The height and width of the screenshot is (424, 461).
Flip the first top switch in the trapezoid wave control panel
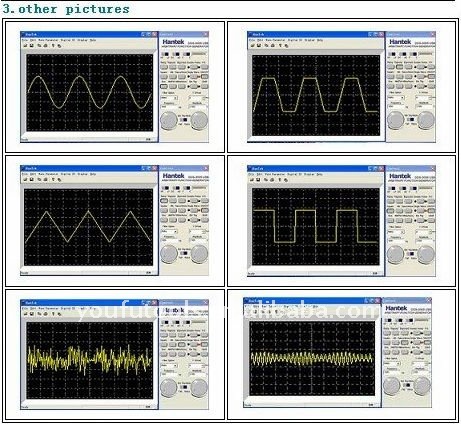[x=393, y=54]
